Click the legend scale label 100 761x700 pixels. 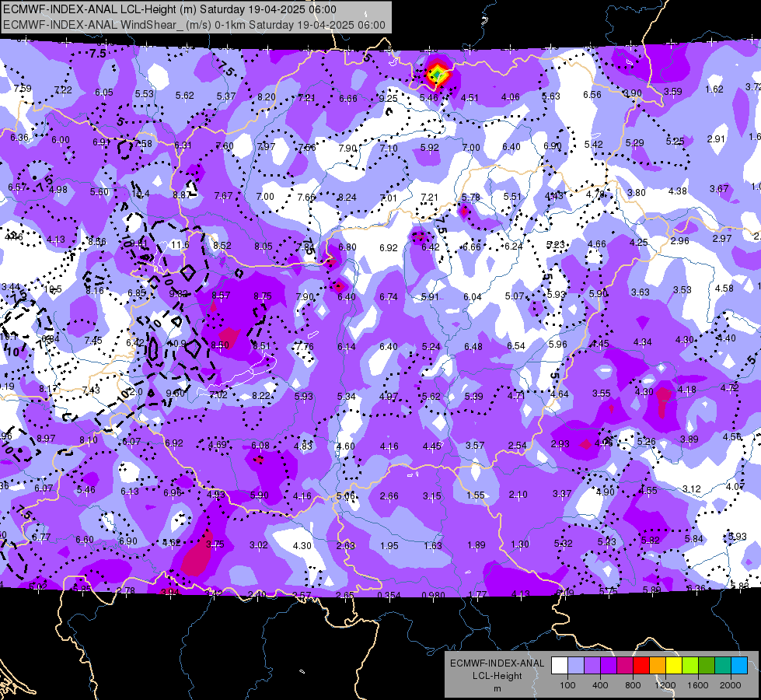(567, 685)
